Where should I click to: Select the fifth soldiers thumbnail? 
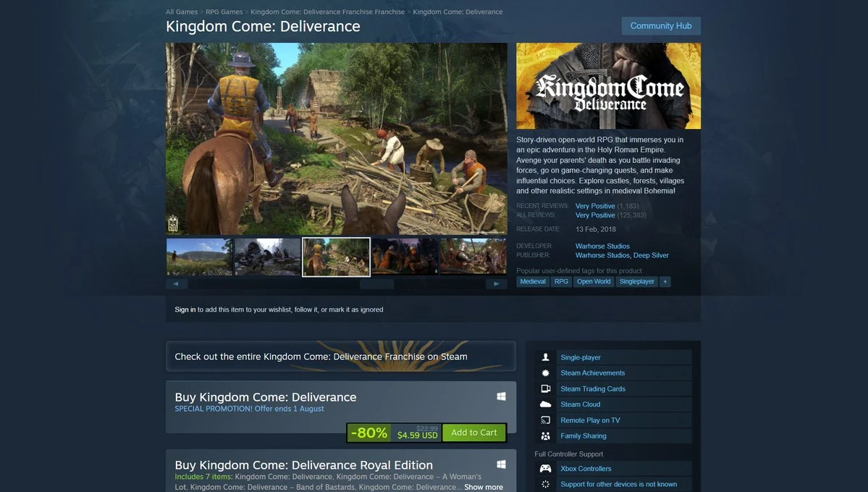[473, 257]
